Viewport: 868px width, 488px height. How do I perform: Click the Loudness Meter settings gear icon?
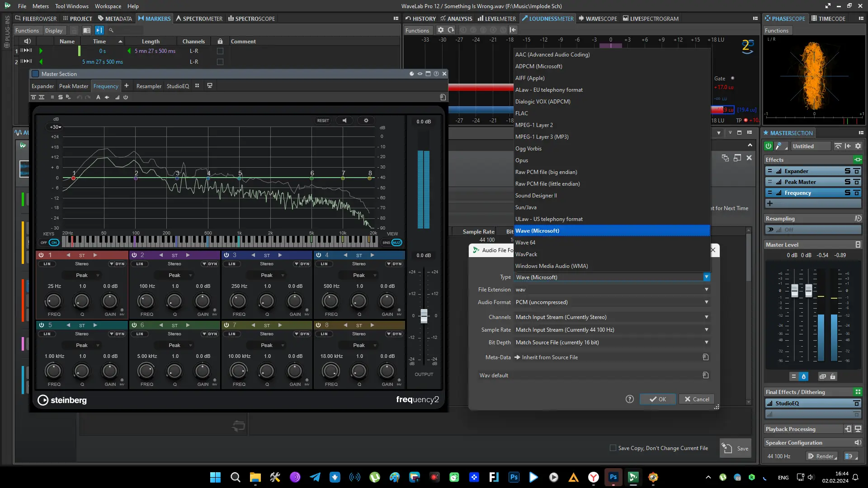coord(440,30)
